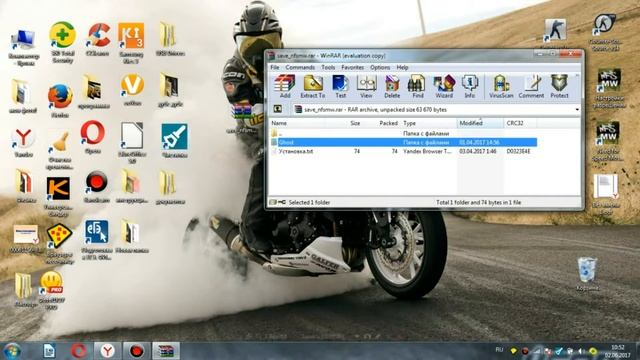
Task: Select the save_nfsmw rar file on desktop
Action: click(242, 118)
